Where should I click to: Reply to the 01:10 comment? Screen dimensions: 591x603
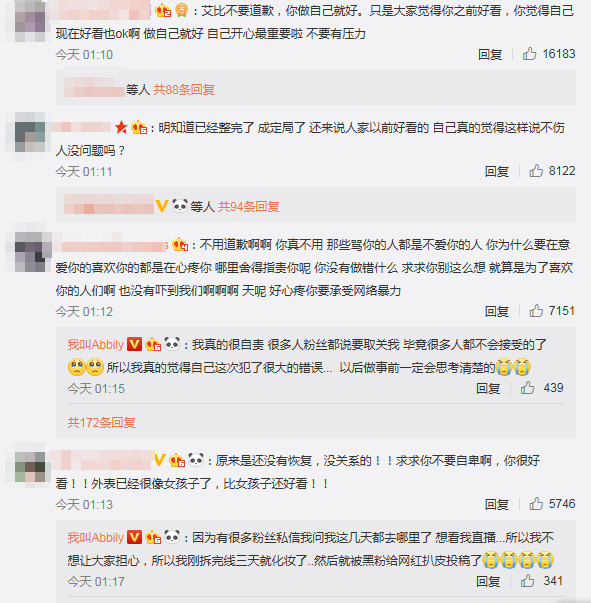click(490, 54)
